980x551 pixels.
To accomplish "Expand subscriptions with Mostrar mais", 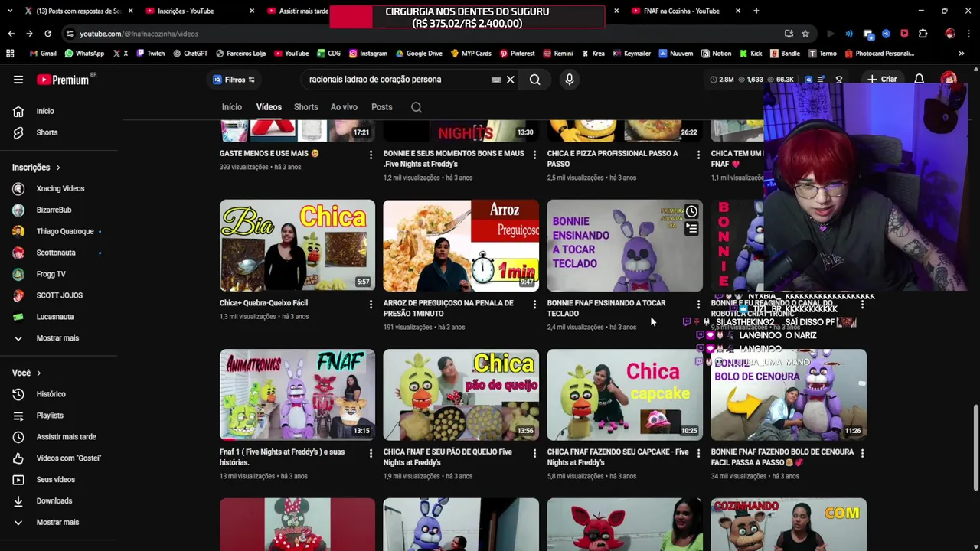I will click(x=58, y=338).
